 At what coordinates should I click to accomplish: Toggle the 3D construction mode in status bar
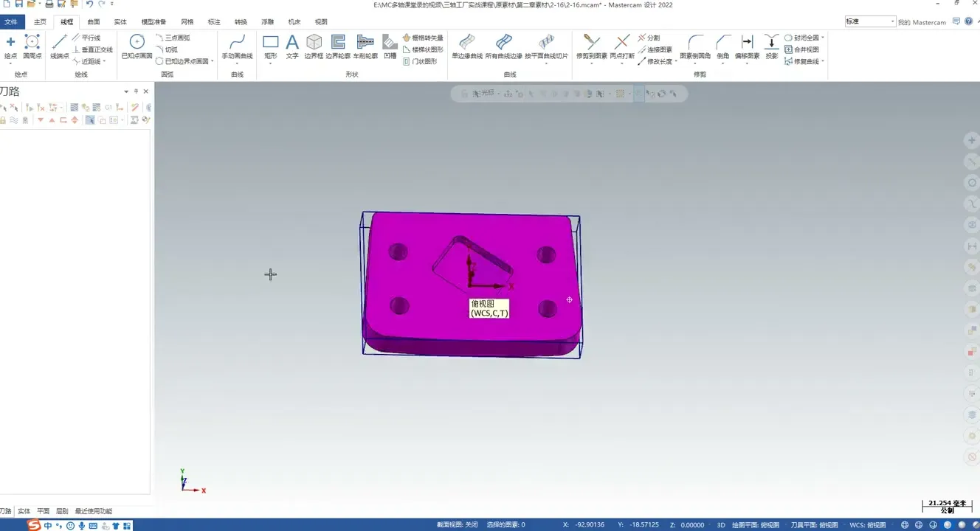(x=721, y=525)
